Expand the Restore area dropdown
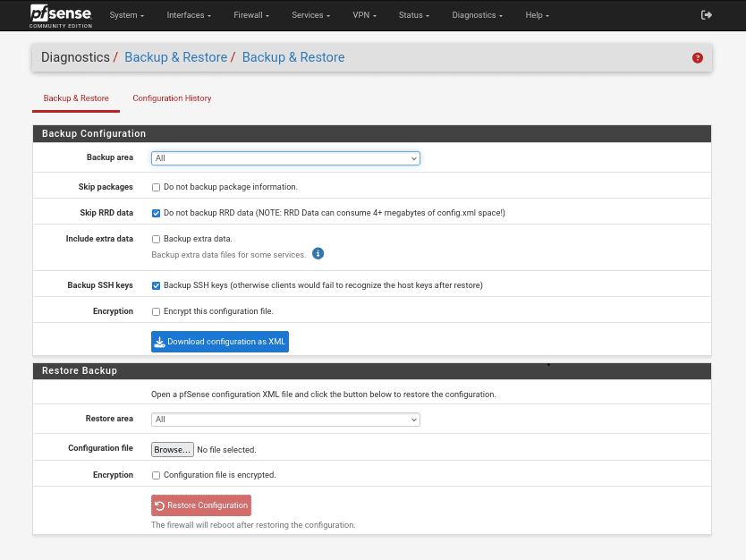This screenshot has width=746, height=560. 285,420
